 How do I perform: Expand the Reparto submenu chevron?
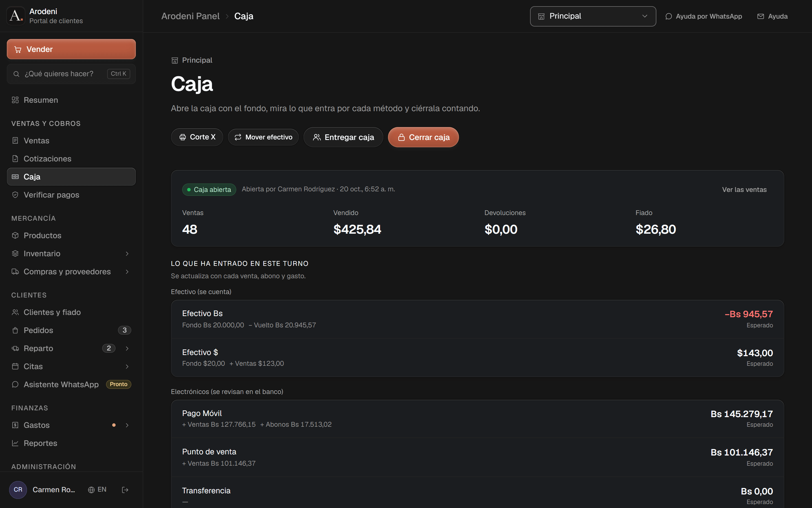coord(127,349)
